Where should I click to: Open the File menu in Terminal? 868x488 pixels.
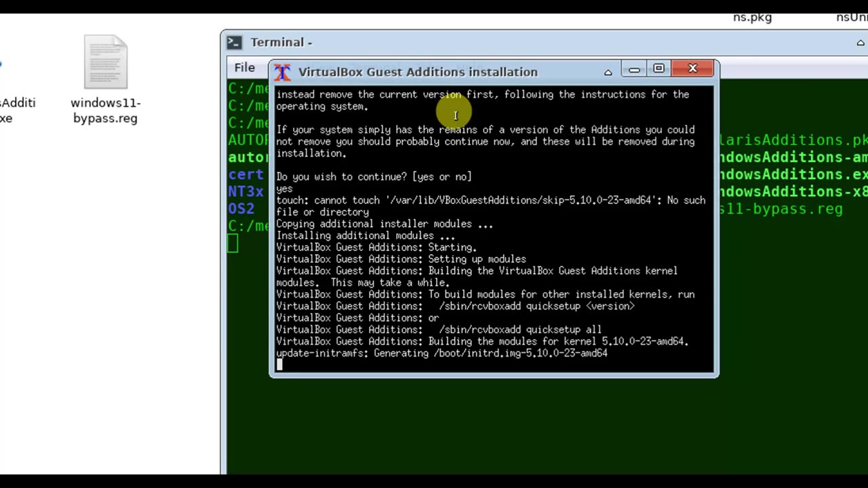[x=245, y=67]
